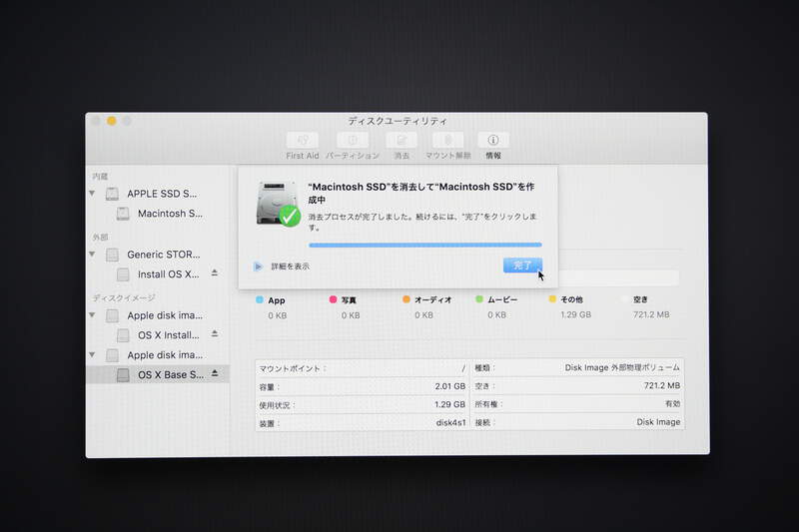The image size is (799, 532).
Task: Collapse the first Apple disk image tree
Action: (x=93, y=315)
